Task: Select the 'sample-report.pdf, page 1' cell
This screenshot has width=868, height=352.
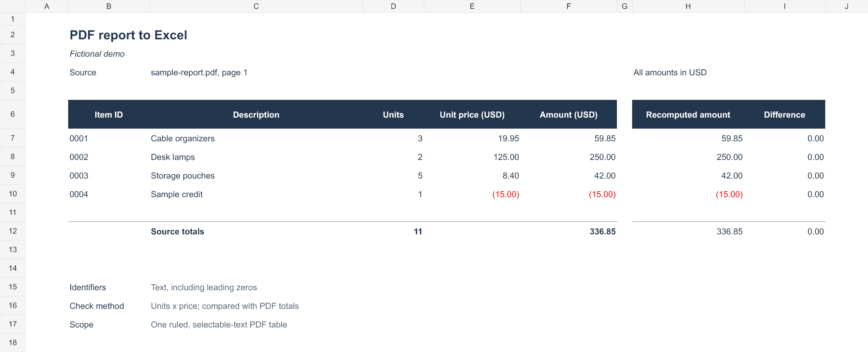Action: click(x=199, y=72)
